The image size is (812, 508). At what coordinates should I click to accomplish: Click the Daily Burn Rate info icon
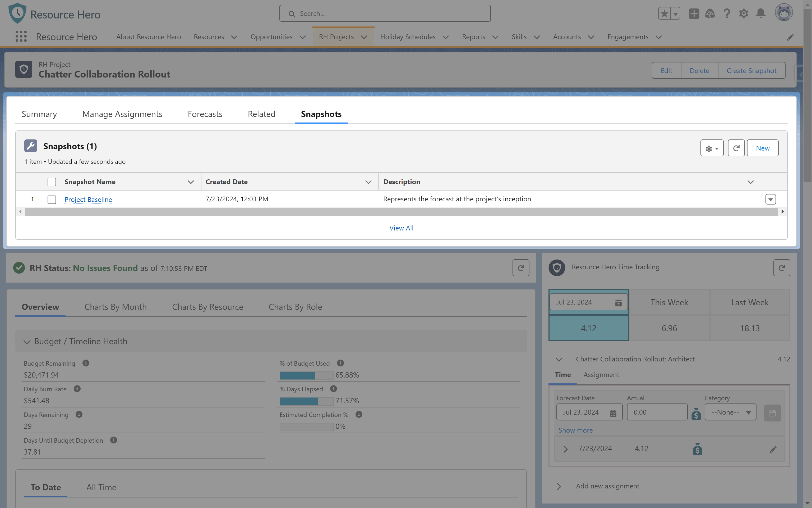77,389
